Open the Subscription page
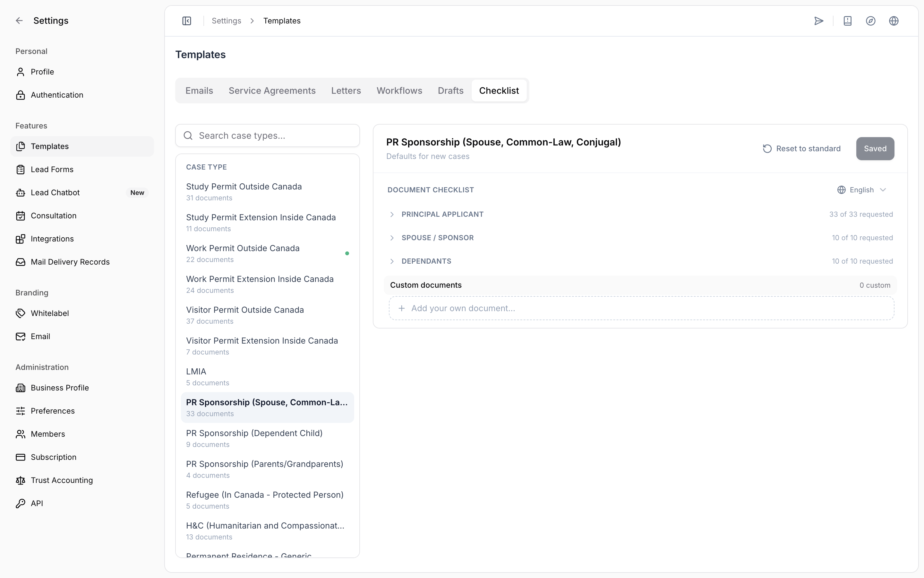Screen dimensions: 924x578 click(x=82, y=457)
